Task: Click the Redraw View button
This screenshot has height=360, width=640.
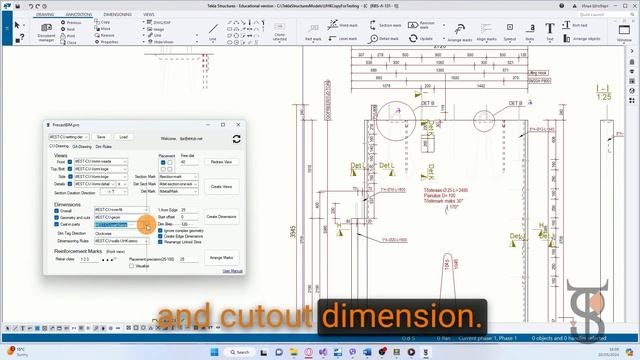Action: 222,162
